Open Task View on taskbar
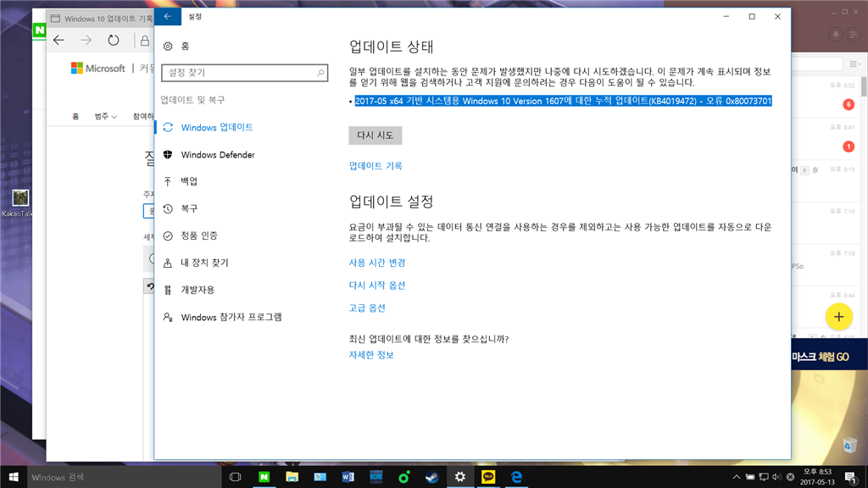Screen dimensions: 868x488 pos(236,477)
